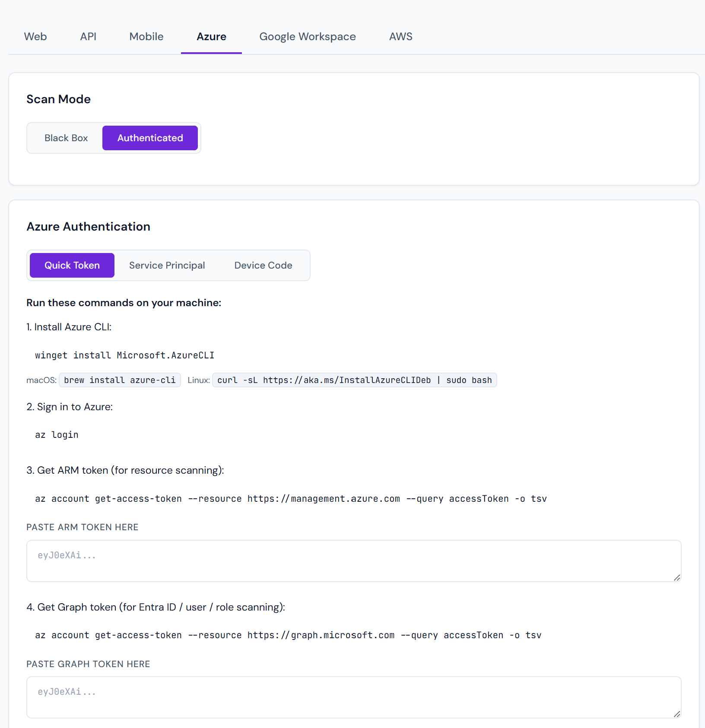Image resolution: width=705 pixels, height=728 pixels.
Task: Click the Azure tab
Action: (x=211, y=37)
